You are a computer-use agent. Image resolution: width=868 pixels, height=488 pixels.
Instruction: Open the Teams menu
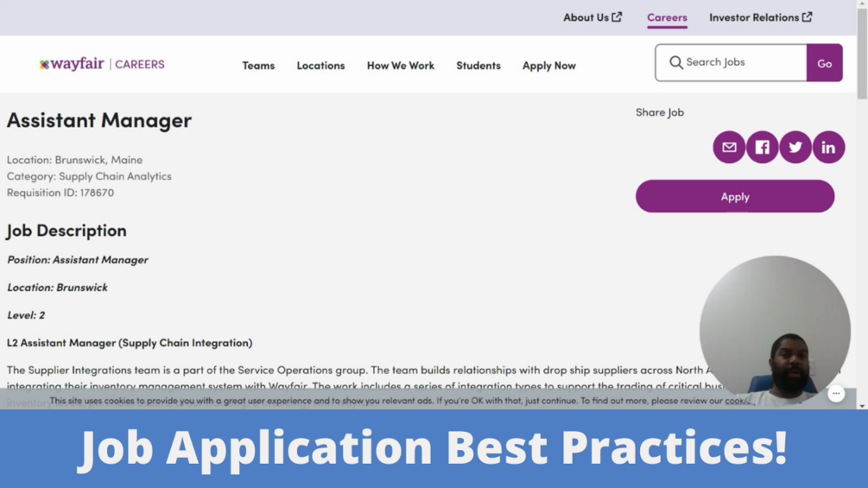[258, 66]
